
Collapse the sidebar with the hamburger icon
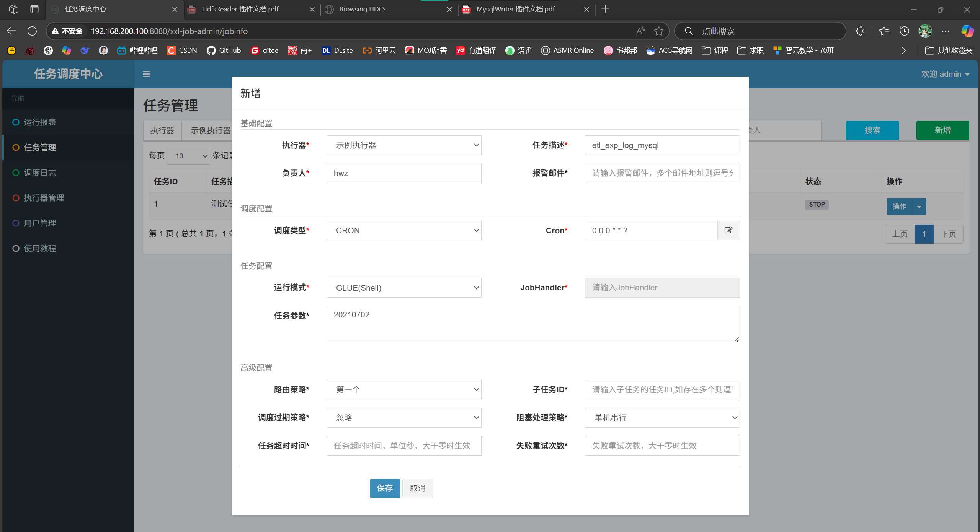pos(147,74)
